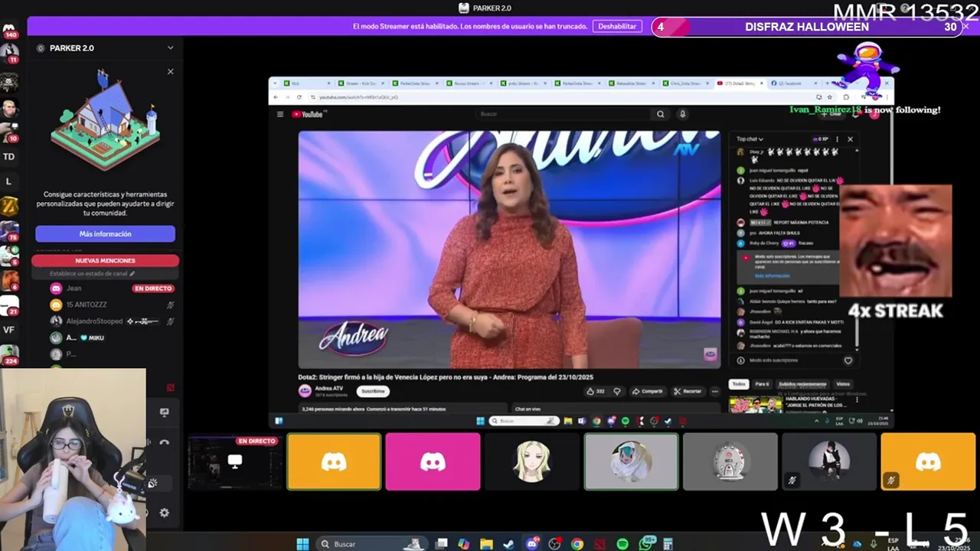
Task: Open the Windows Start menu
Action: pyautogui.click(x=302, y=544)
